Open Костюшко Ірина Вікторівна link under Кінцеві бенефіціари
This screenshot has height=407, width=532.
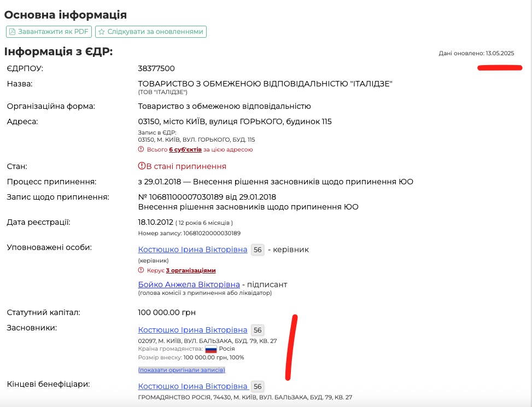192,386
